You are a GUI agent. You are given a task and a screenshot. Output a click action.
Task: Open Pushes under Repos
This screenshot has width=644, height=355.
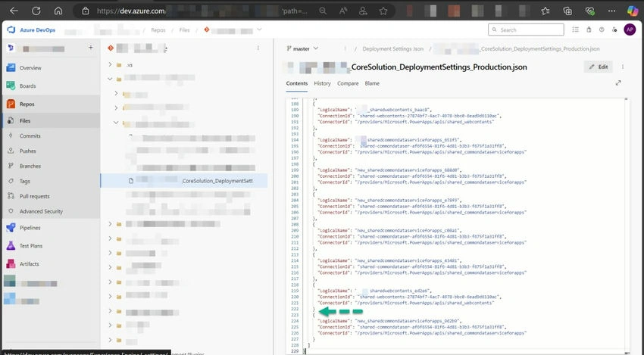pyautogui.click(x=51, y=151)
